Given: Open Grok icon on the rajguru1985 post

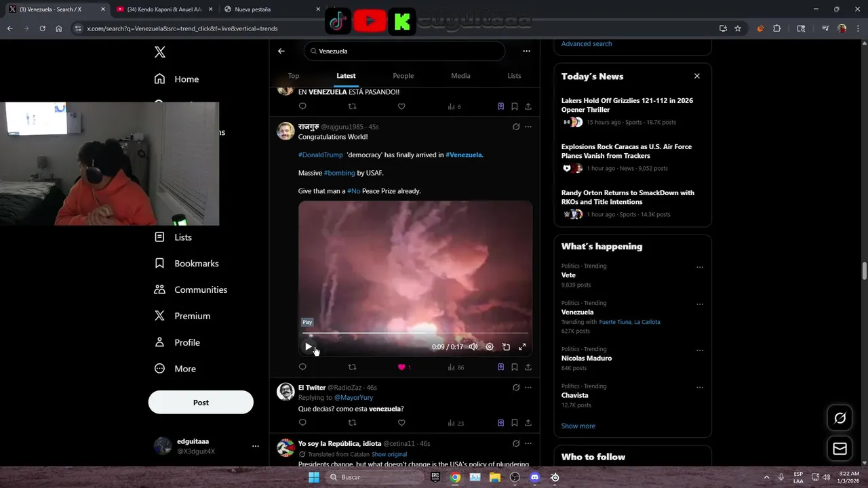Looking at the screenshot, I should click(516, 127).
